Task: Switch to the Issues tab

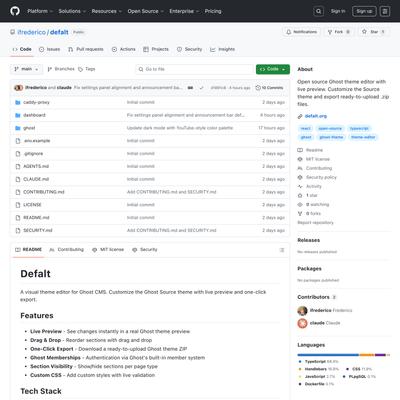Action: [49, 49]
